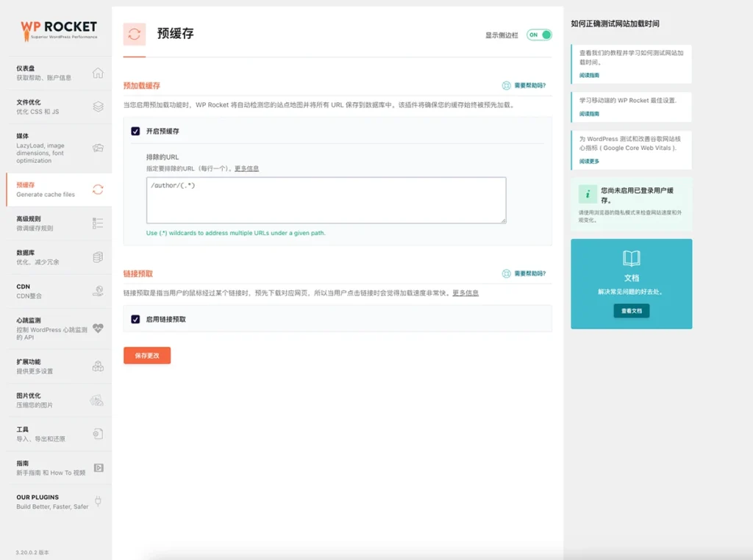
Task: Toggle the 显示侧边栏 ON switch
Action: (x=539, y=35)
